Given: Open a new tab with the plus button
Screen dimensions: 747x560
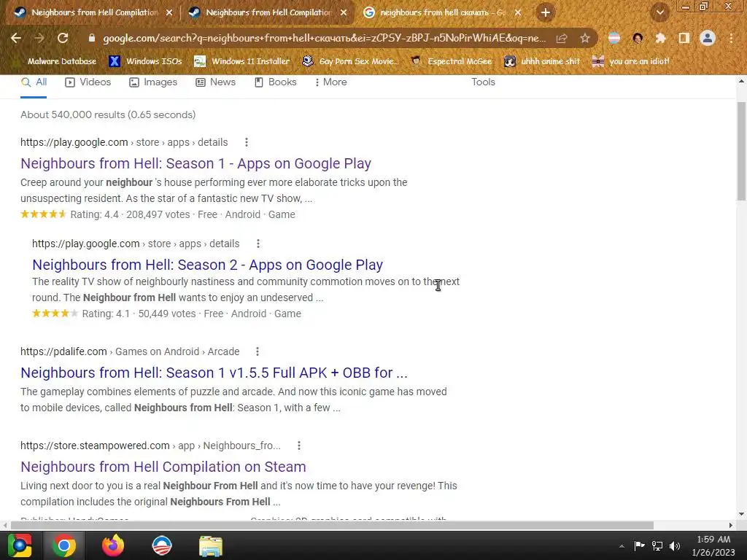Looking at the screenshot, I should point(546,12).
